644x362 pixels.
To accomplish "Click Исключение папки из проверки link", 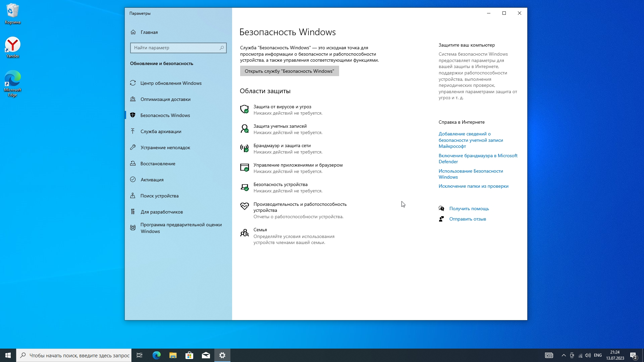I will [x=473, y=186].
